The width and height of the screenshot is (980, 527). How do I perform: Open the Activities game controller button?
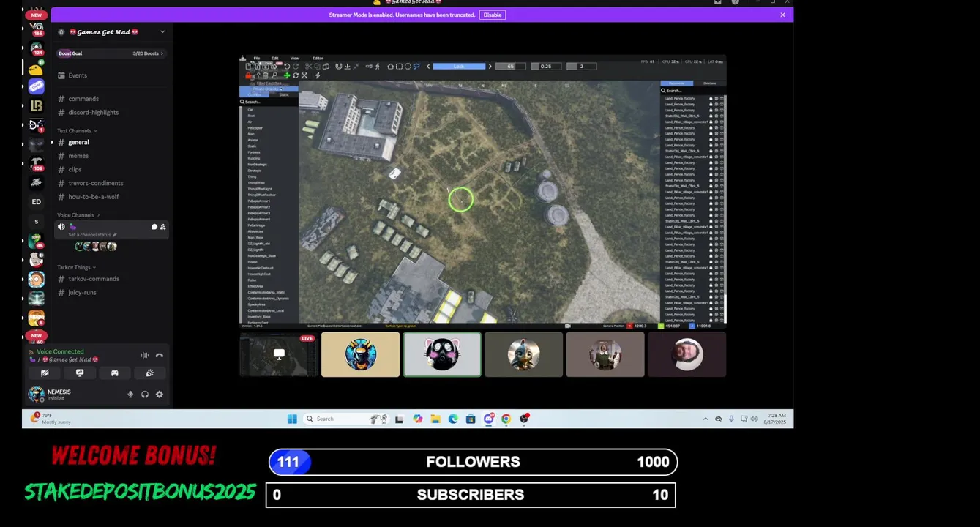[114, 373]
